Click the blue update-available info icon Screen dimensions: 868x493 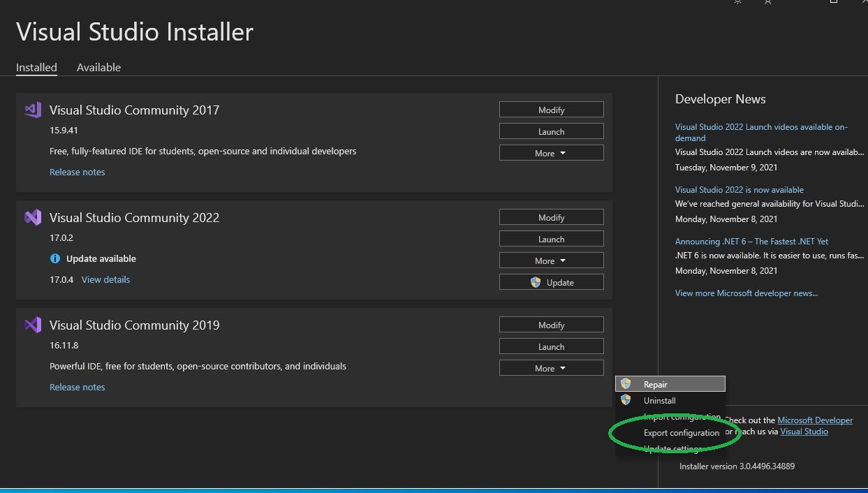tap(55, 258)
